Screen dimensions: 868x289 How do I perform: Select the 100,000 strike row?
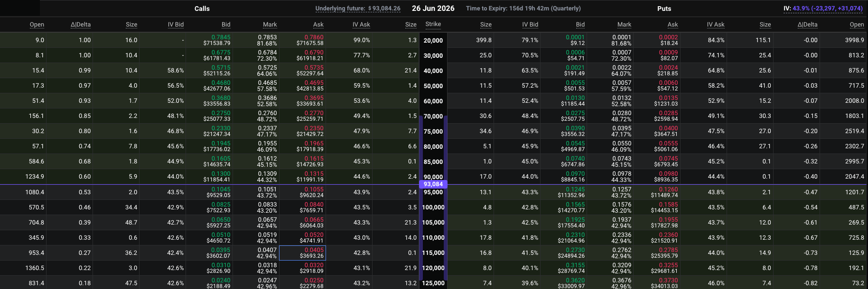coord(433,208)
